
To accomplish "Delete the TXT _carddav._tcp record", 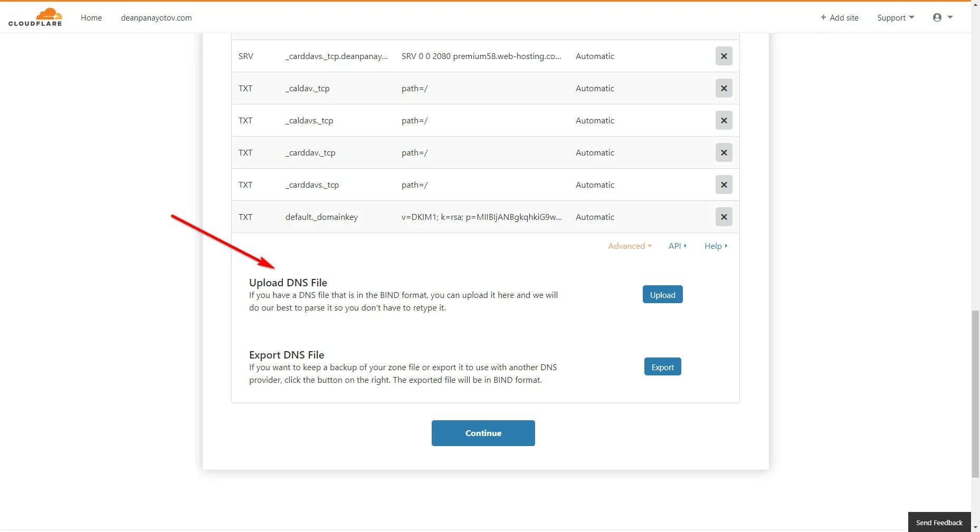I will point(724,152).
